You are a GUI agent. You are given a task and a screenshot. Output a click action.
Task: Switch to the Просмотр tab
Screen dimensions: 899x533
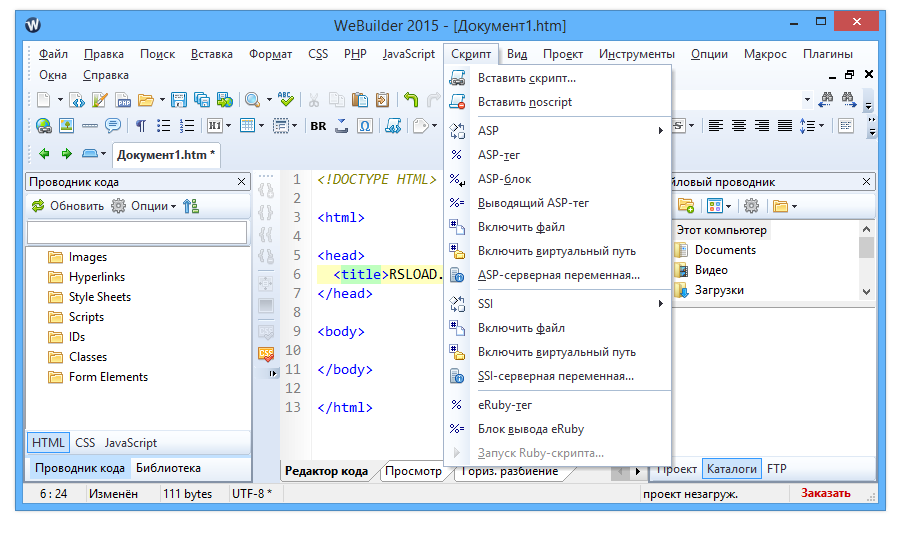click(413, 471)
